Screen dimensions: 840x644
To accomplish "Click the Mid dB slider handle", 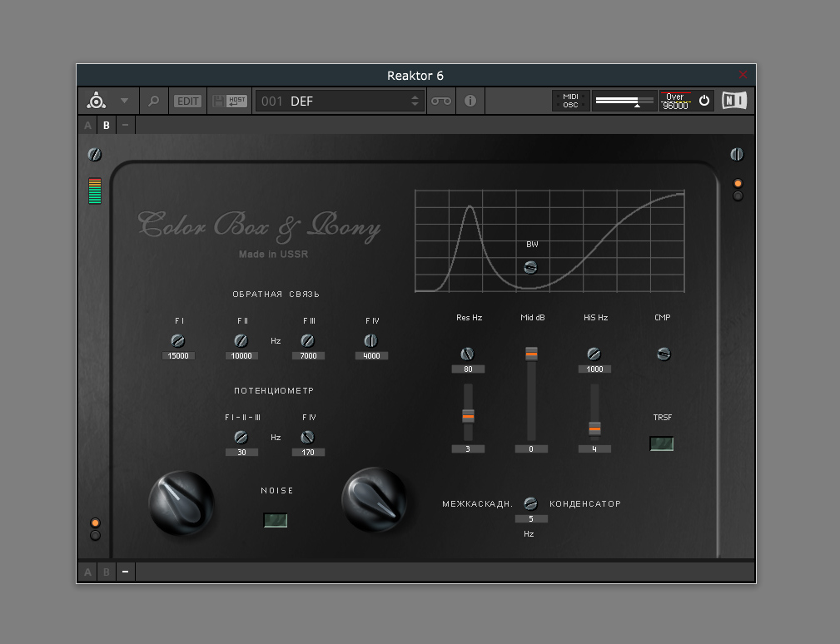I will (531, 354).
